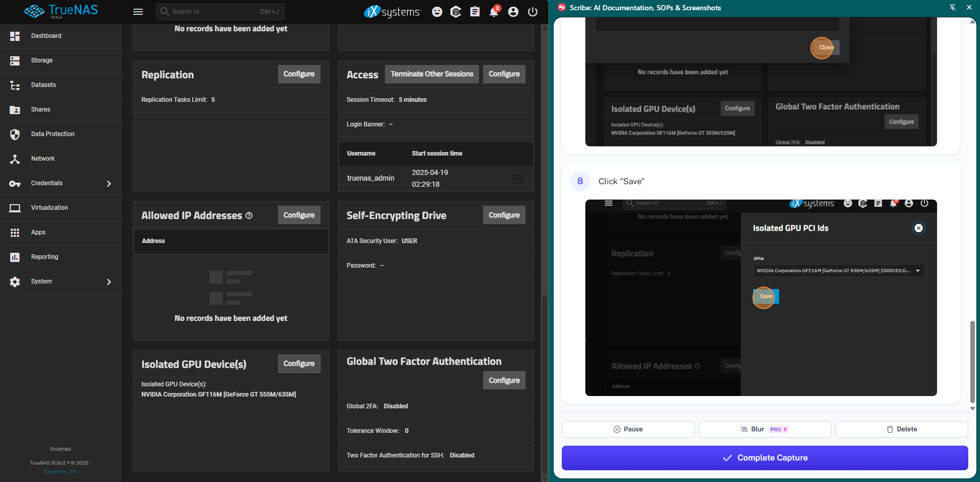The height and width of the screenshot is (482, 980).
Task: Expand the Credentials submenu
Action: click(x=108, y=183)
